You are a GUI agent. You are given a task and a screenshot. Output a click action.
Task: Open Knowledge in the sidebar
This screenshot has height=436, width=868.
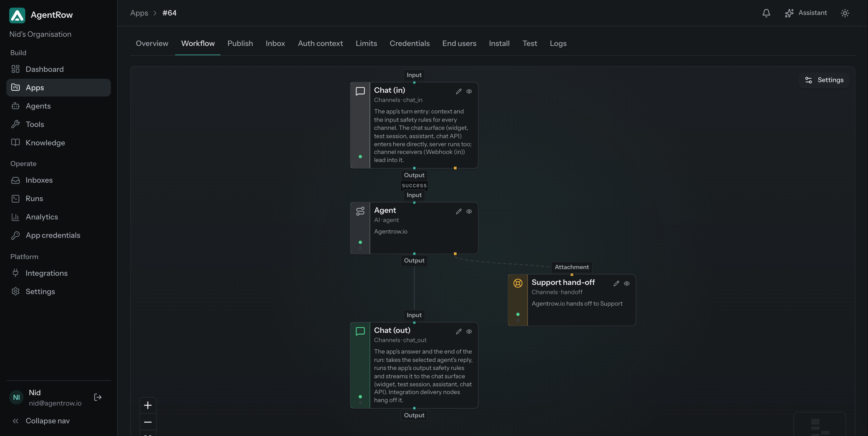58,143
